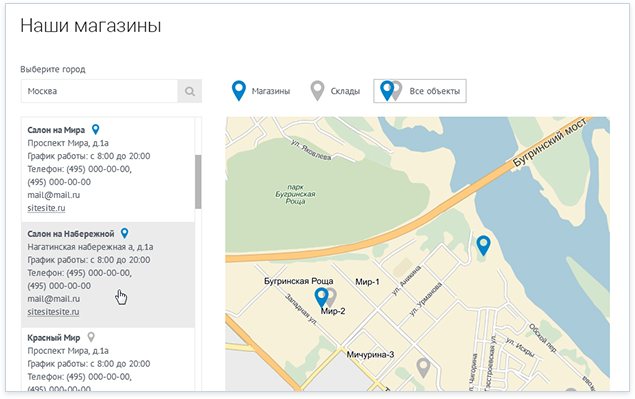Select Салон на Набережной list entry
The height and width of the screenshot is (399, 635).
[108, 274]
